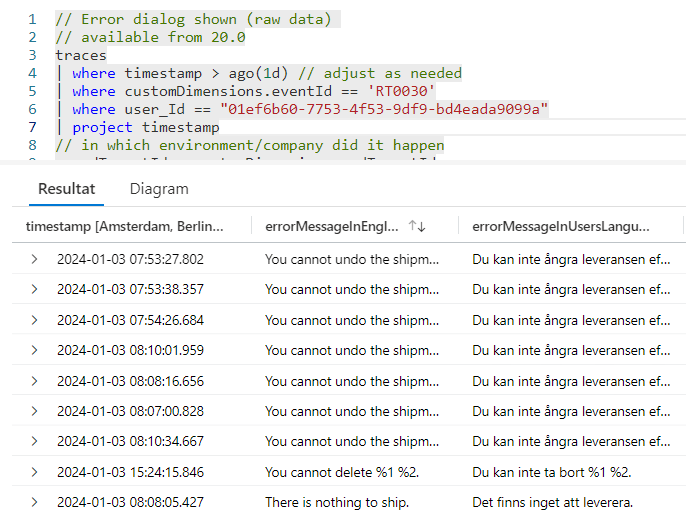Sort by the errorMessageInEngl column arrows icon

click(x=417, y=227)
